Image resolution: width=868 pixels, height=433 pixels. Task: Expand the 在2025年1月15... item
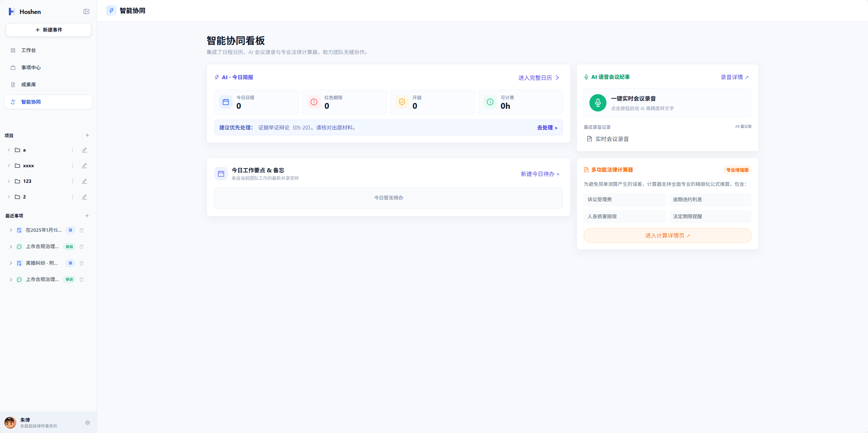[x=11, y=230]
